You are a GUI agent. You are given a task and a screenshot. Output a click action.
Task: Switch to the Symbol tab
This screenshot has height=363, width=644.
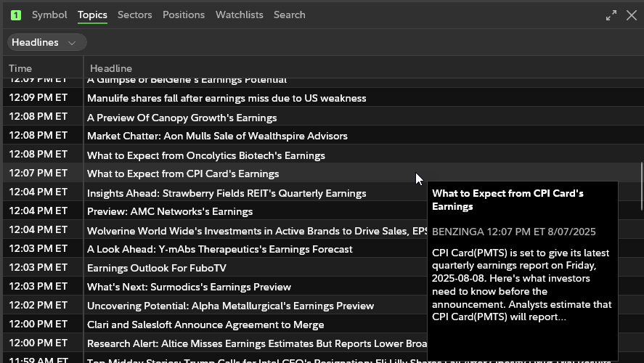tap(49, 15)
